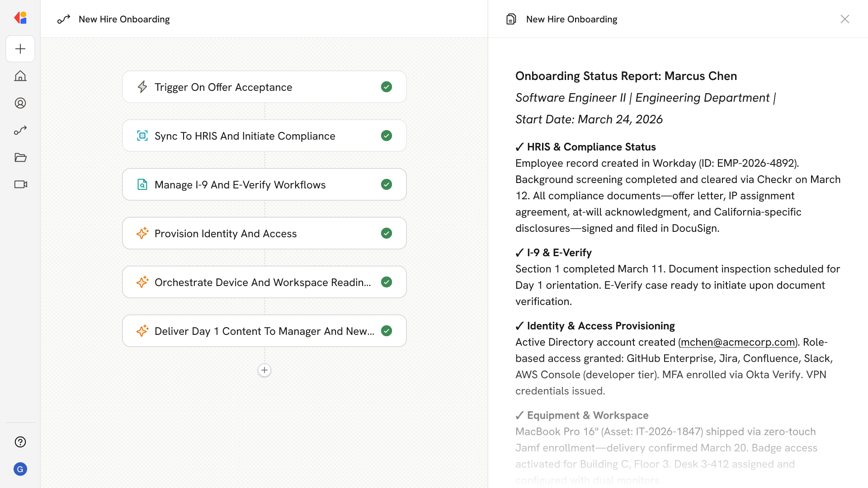Open the mchen@acmecorp.com email link
This screenshot has height=488, width=868.
tap(738, 342)
